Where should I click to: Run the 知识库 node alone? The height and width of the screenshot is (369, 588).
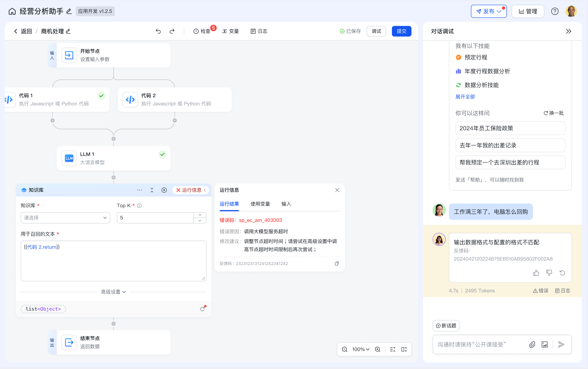pos(164,190)
